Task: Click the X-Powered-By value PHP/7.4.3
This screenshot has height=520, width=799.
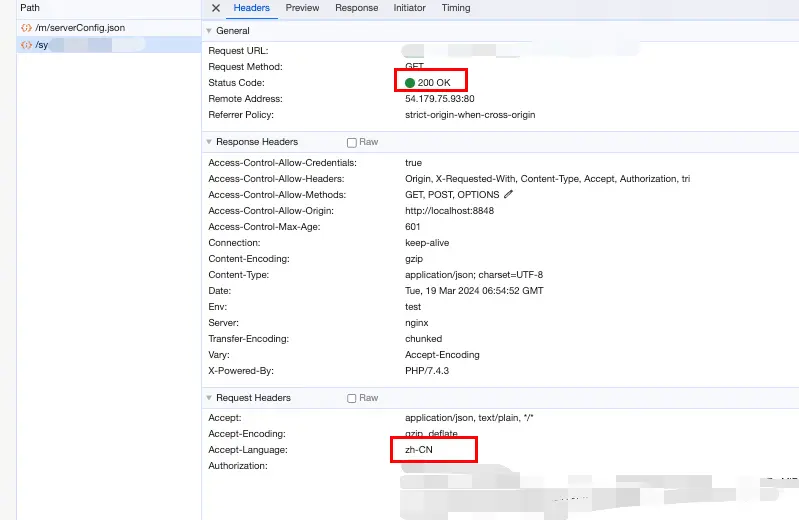Action: (427, 371)
